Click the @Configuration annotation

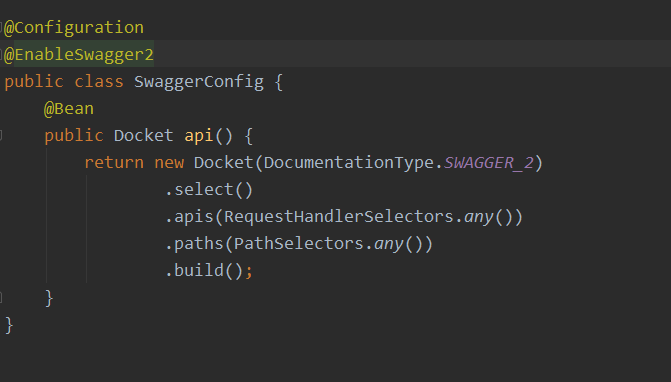point(74,28)
